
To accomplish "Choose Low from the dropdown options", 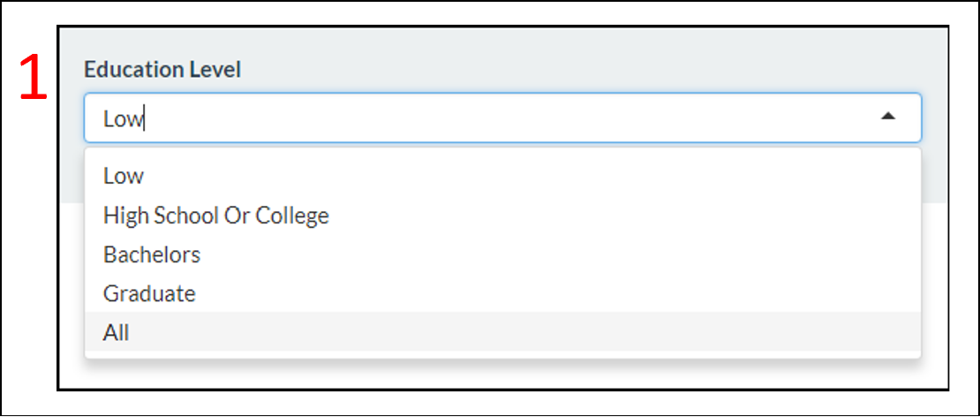I will [124, 176].
